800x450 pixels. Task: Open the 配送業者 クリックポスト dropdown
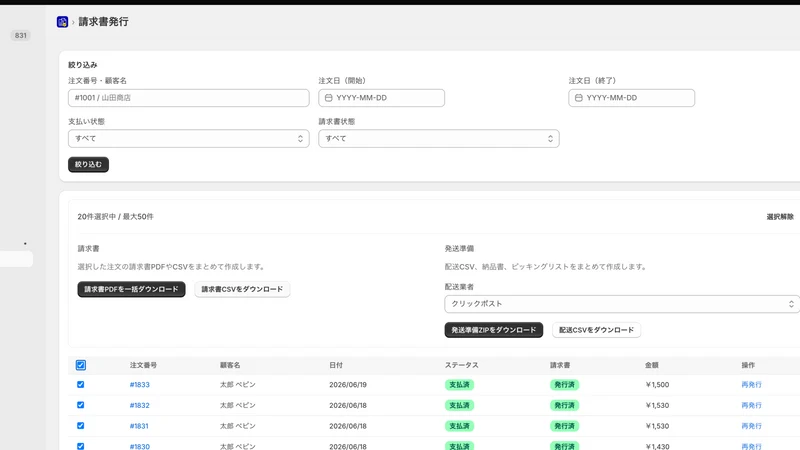point(622,304)
